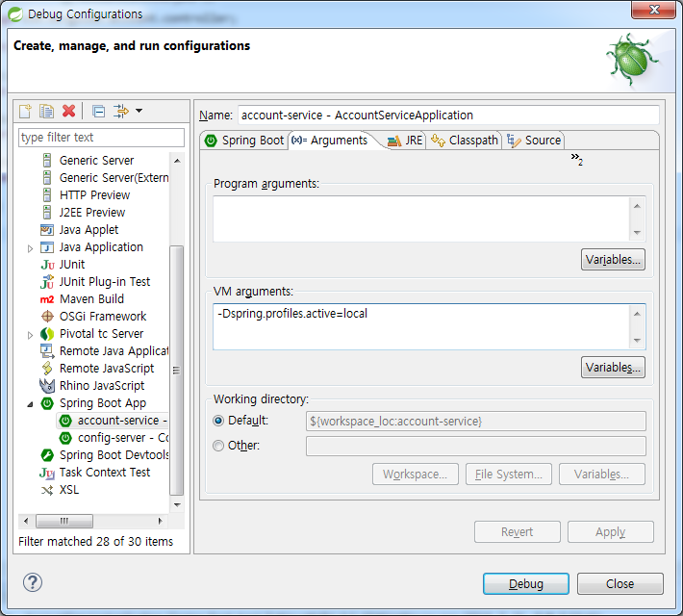Click the config-server configuration icon
This screenshot has height=616, width=683.
coord(65,438)
